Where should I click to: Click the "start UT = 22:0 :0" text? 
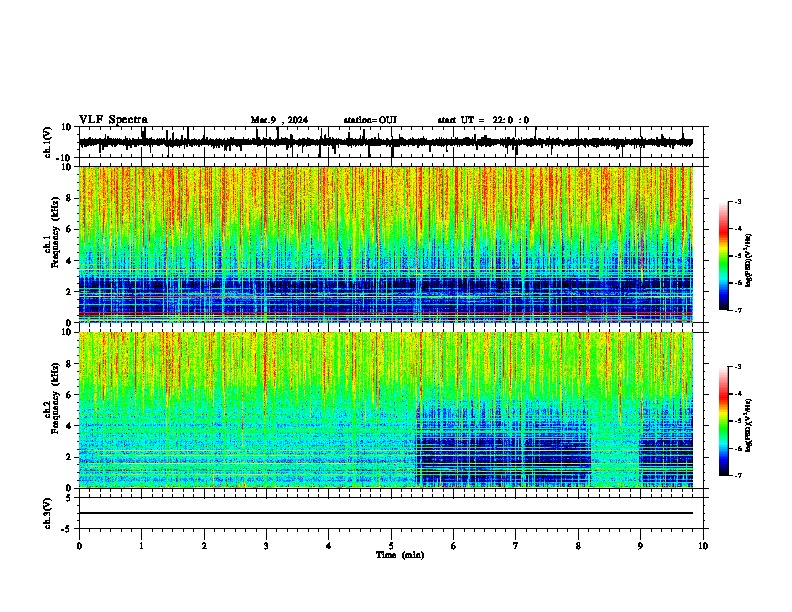coord(483,120)
